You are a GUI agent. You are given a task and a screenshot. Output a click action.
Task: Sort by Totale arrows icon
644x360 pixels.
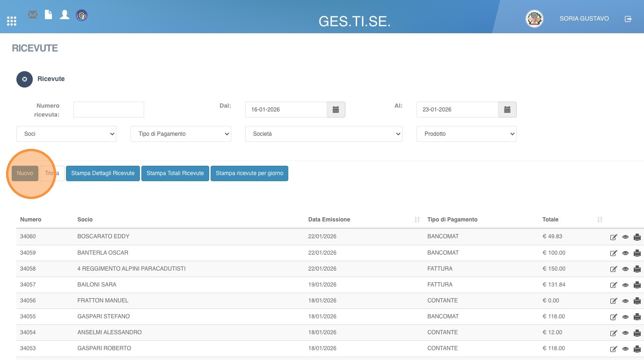pyautogui.click(x=600, y=220)
